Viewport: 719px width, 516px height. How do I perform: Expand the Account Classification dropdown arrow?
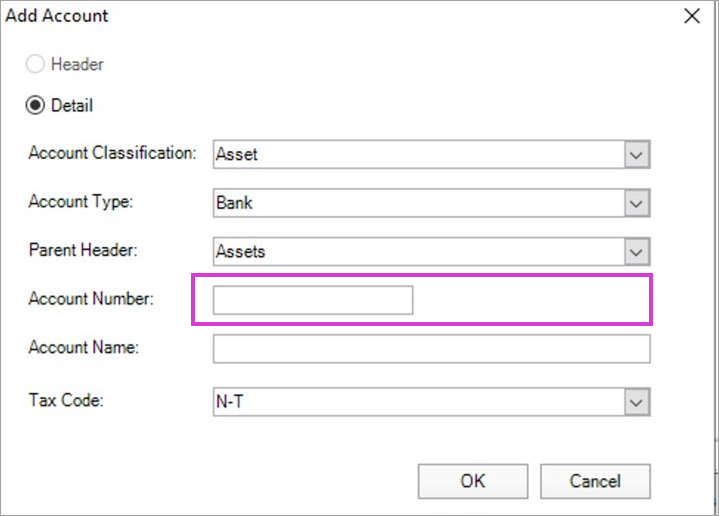pos(637,155)
